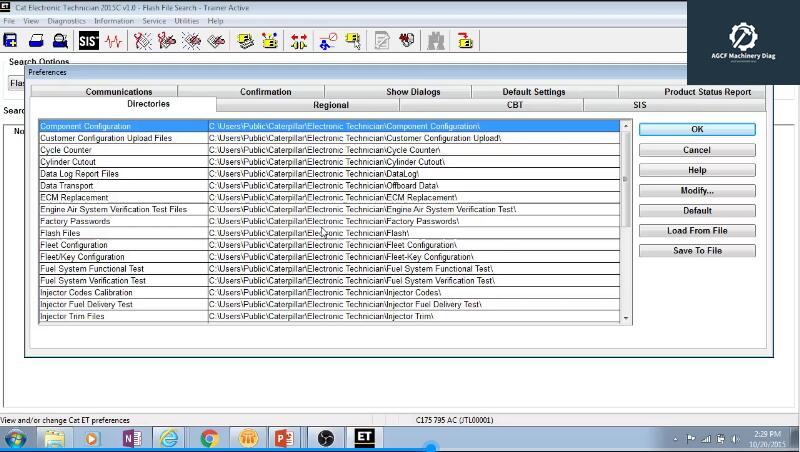Switch to the Communications tab
Viewport: 800px width, 452px height.
(x=119, y=92)
